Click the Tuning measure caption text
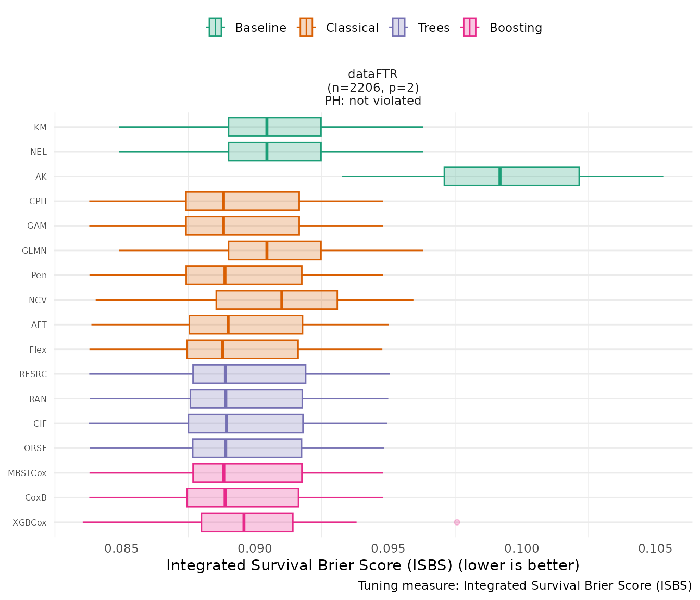Viewport: 700px width, 600px height. 525,585
